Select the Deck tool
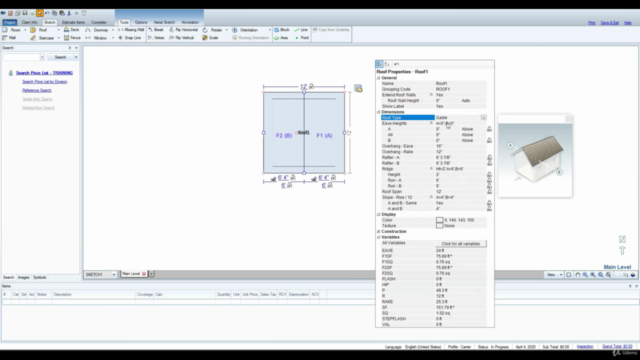The image size is (640, 360). click(71, 30)
